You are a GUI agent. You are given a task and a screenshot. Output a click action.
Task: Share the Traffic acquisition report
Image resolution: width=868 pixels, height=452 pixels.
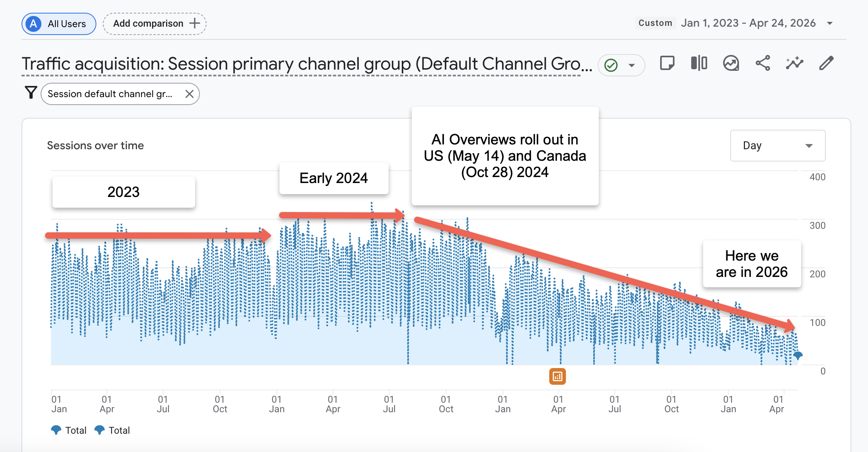[763, 63]
